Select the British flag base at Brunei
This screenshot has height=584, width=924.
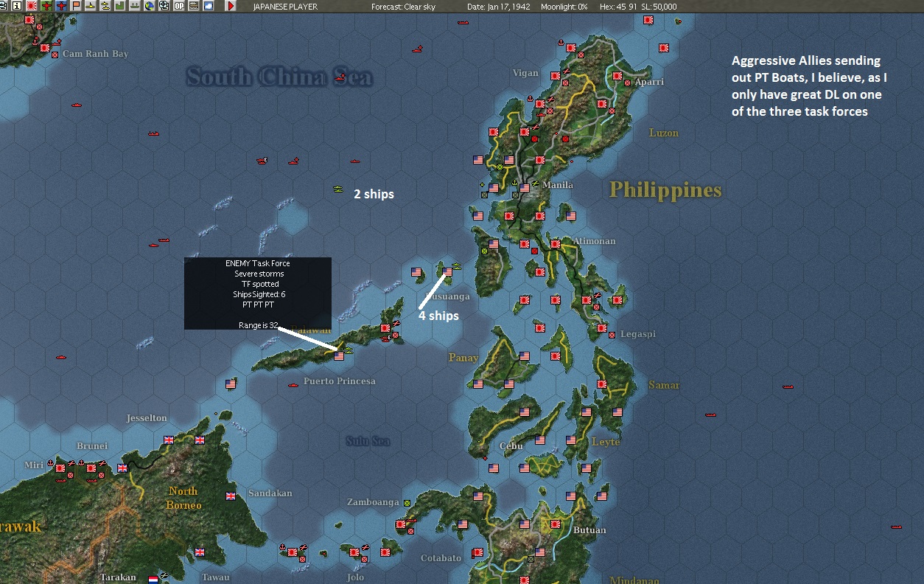122,467
